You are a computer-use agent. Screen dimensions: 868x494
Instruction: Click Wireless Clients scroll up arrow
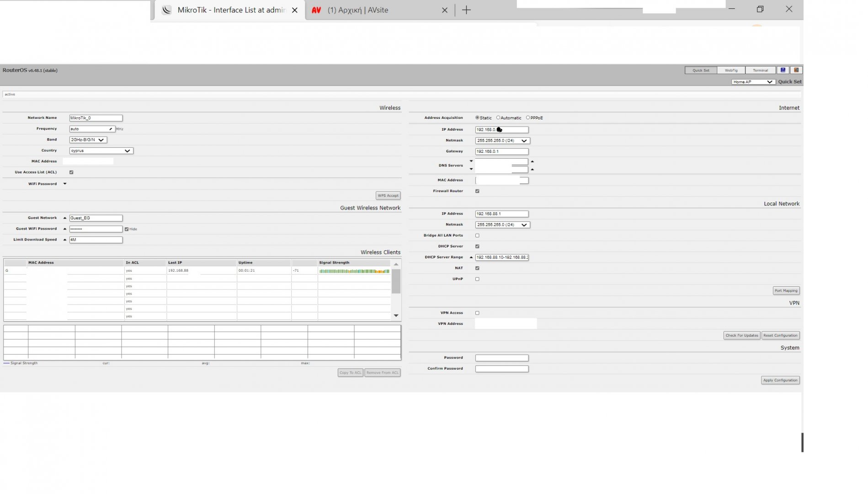pyautogui.click(x=396, y=264)
